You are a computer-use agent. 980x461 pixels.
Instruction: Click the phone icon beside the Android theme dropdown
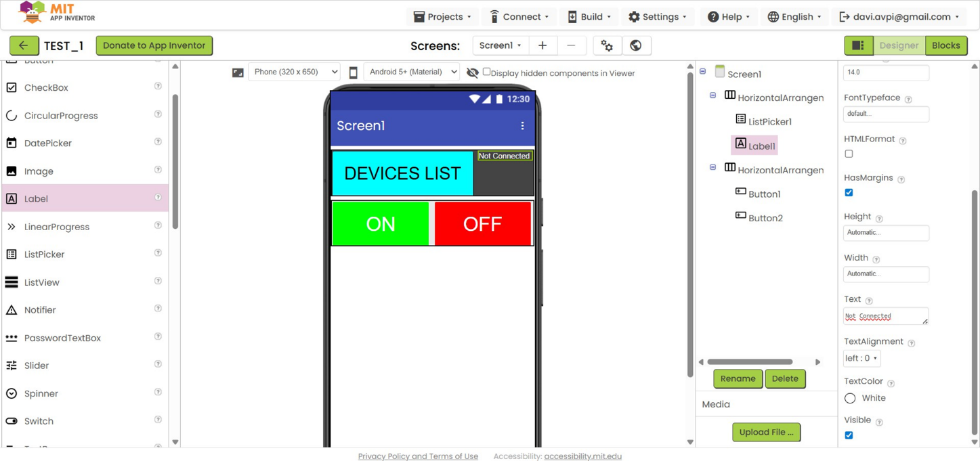coord(353,72)
